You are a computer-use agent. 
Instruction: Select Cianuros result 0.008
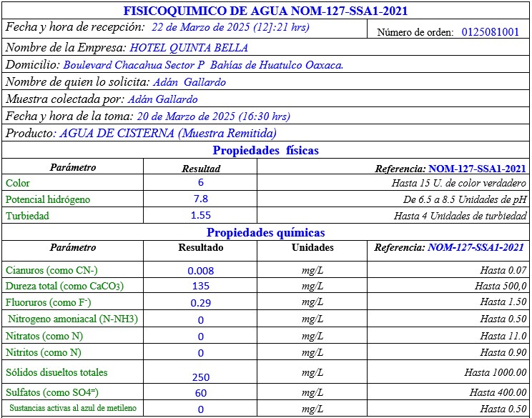pos(200,271)
